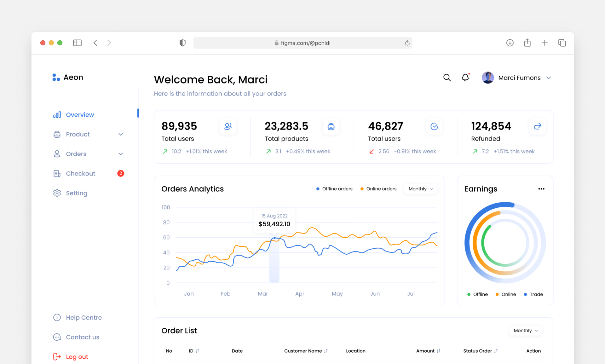Click users icon on 89,935 card
Viewport: 605px width, 364px height.
tap(228, 126)
